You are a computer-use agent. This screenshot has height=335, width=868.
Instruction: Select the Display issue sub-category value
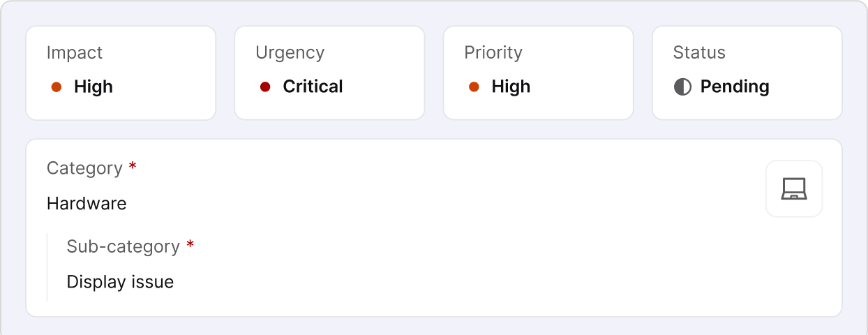coord(120,282)
